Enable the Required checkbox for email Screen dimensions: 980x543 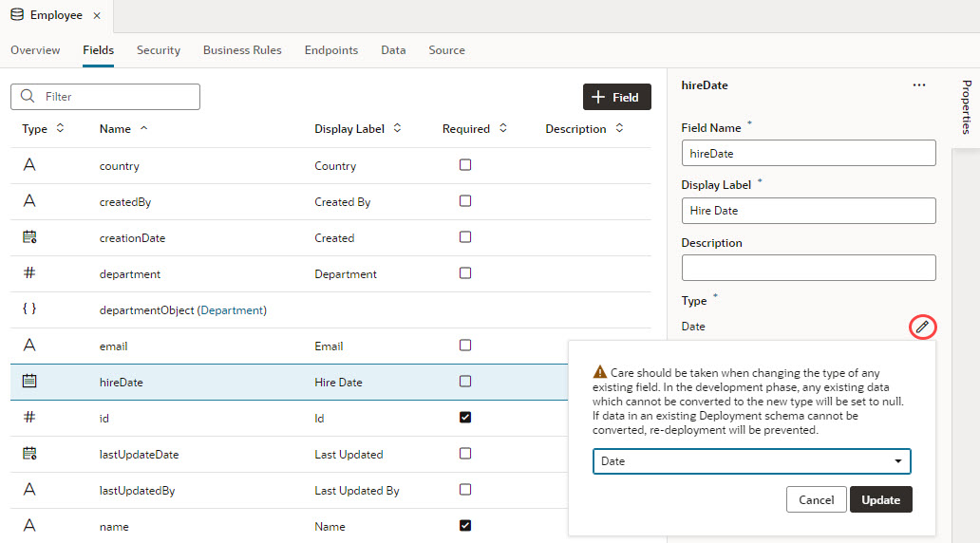coord(465,346)
